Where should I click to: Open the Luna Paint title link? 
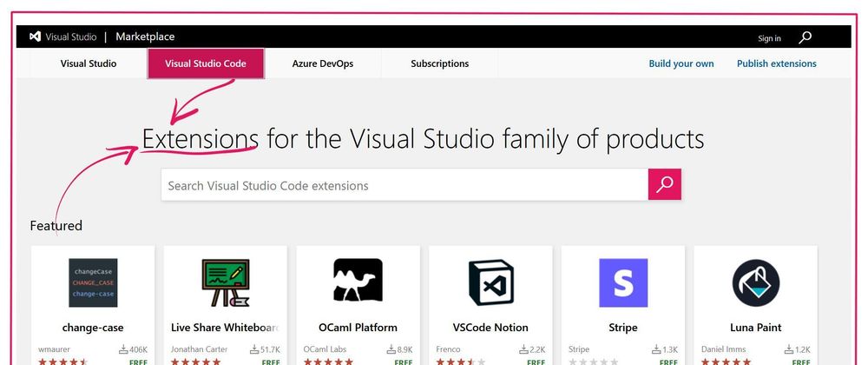[x=755, y=328]
